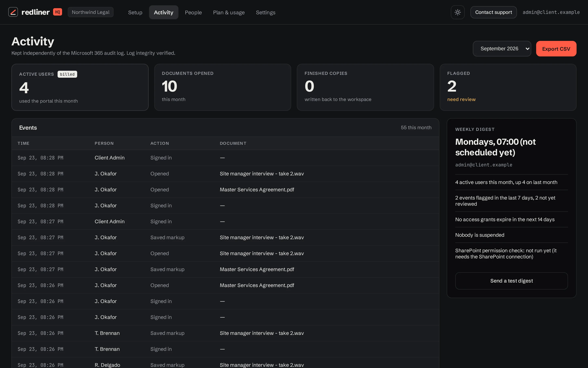Click the Documents Opened card
588x368 pixels.
pyautogui.click(x=223, y=87)
